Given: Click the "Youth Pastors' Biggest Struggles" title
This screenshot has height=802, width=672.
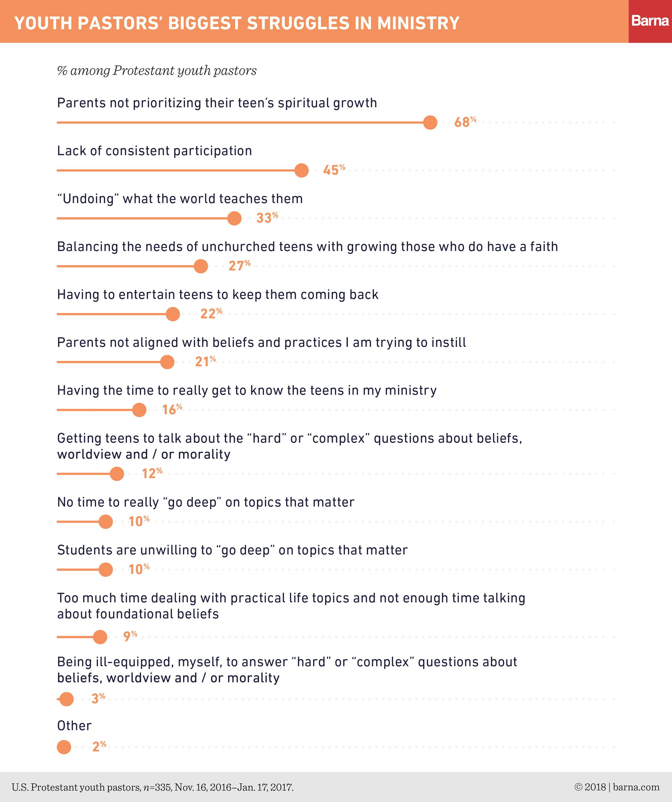Looking at the screenshot, I should pos(237,23).
